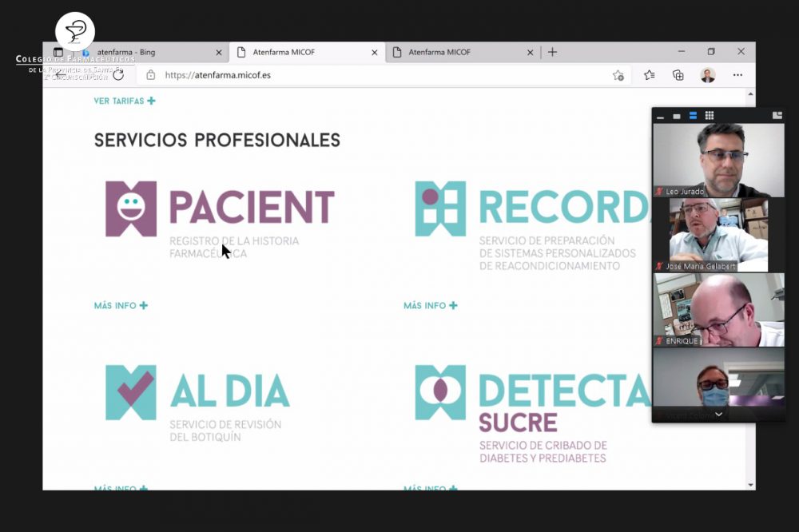Open the browser tab actions menu icon

point(58,52)
